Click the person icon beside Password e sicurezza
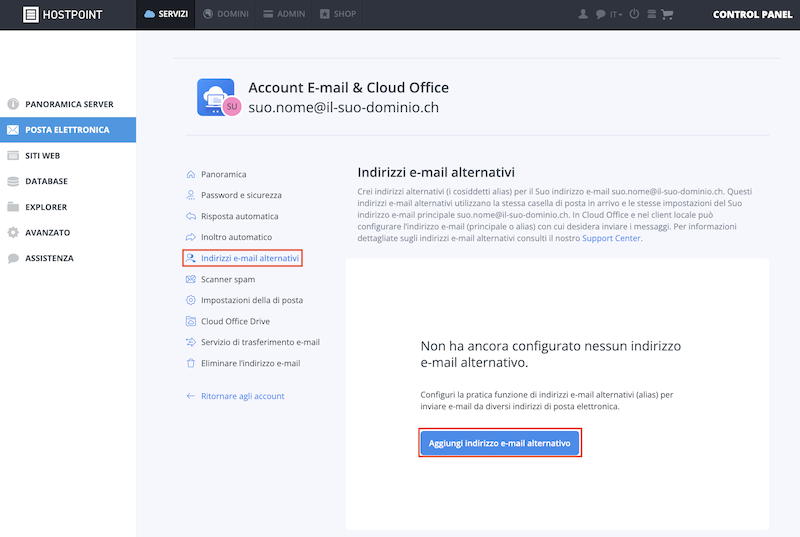The image size is (800, 537). coord(191,195)
